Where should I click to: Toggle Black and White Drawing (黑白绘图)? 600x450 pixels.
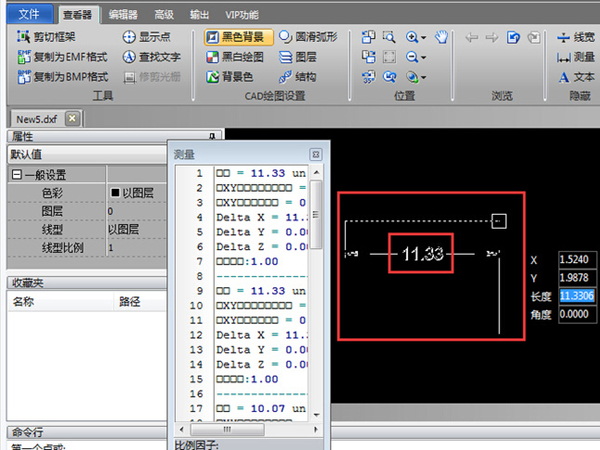point(238,56)
